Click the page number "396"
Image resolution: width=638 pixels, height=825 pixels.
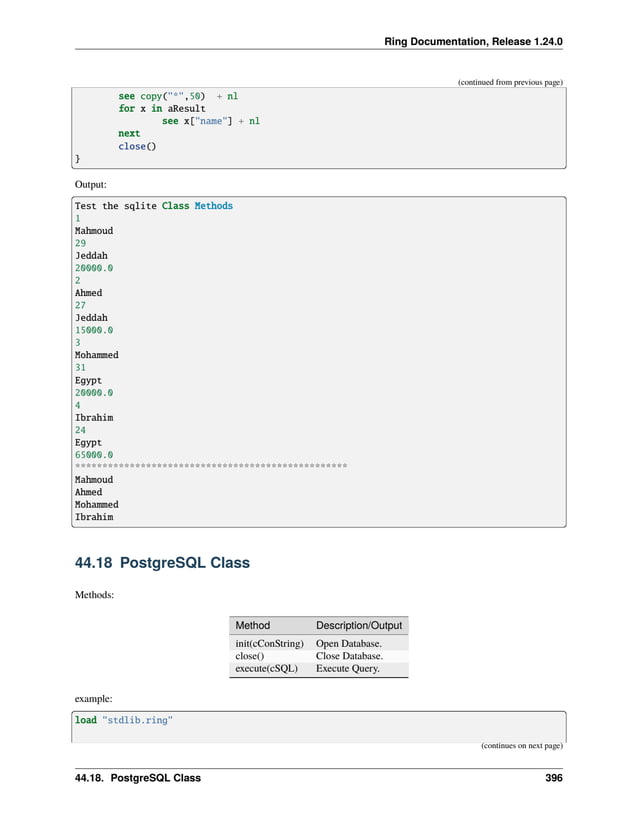coord(554,778)
